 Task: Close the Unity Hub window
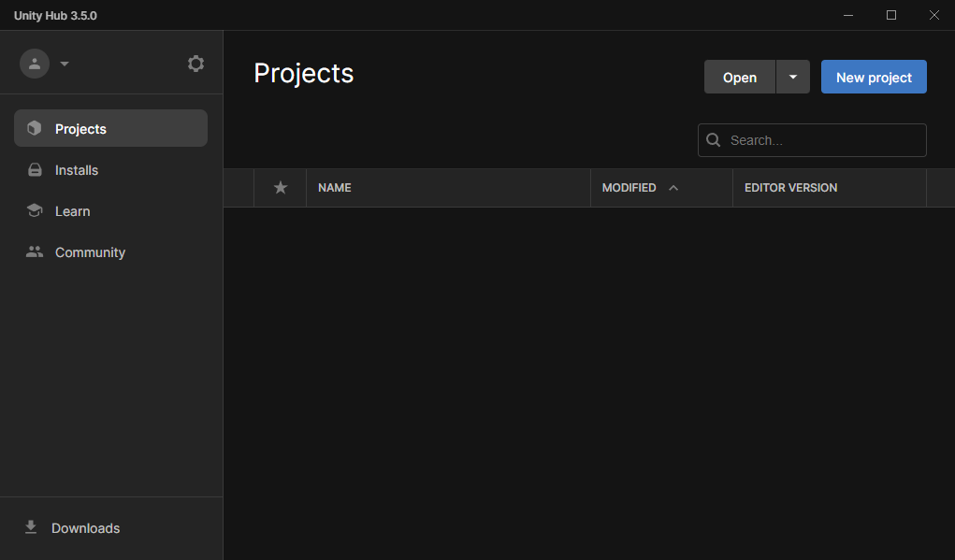[933, 15]
